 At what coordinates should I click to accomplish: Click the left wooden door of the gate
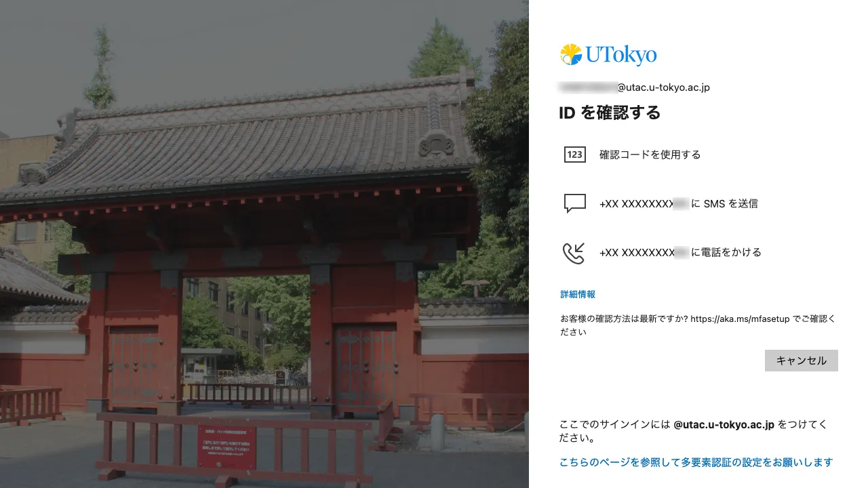[x=134, y=366]
